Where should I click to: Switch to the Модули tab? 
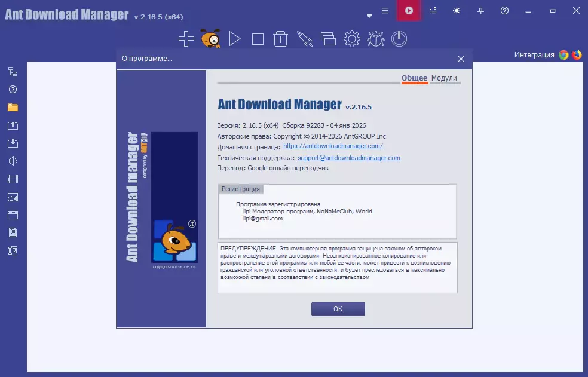coord(444,78)
